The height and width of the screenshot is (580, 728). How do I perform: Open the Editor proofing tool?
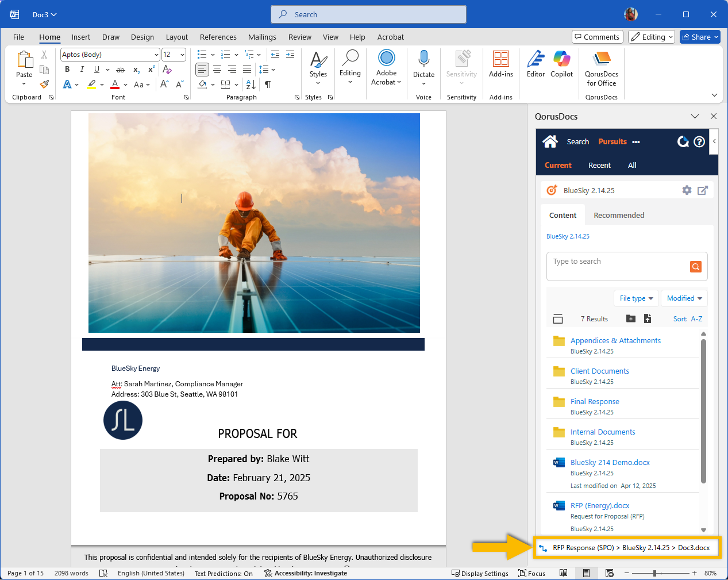pos(536,64)
